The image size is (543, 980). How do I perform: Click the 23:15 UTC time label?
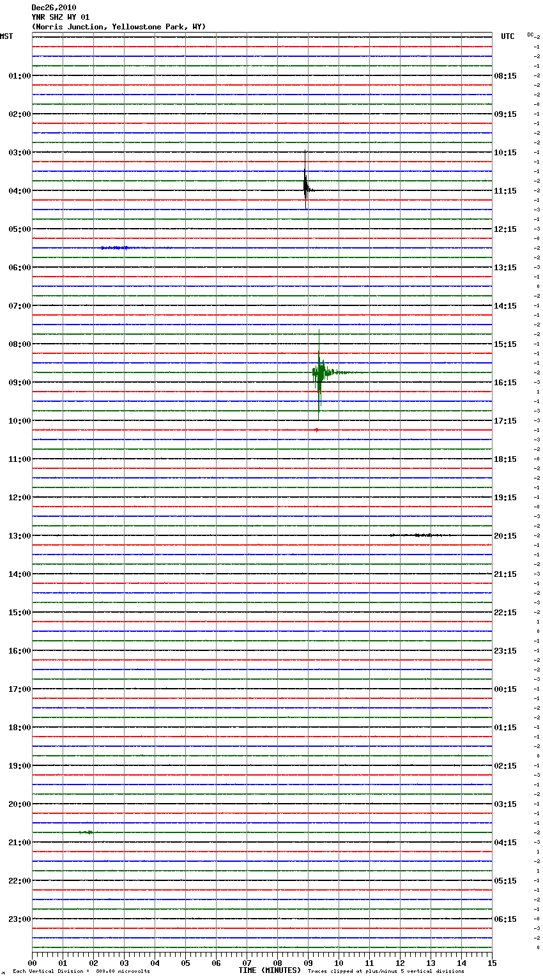505,651
